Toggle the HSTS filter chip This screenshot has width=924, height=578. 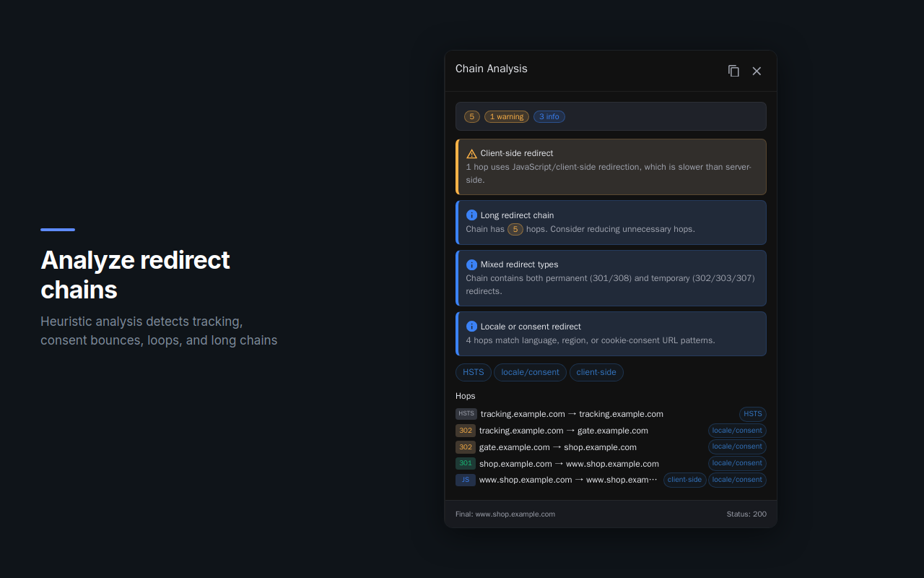pyautogui.click(x=473, y=372)
